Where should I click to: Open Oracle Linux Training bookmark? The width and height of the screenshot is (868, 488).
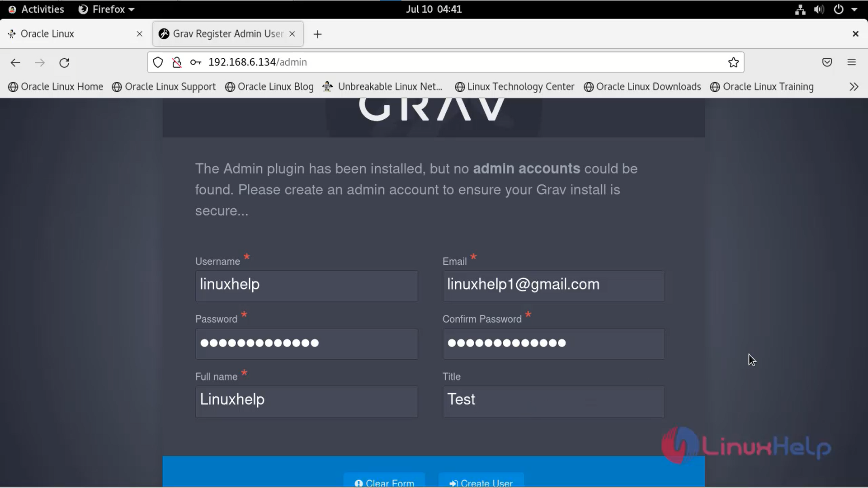pyautogui.click(x=762, y=87)
